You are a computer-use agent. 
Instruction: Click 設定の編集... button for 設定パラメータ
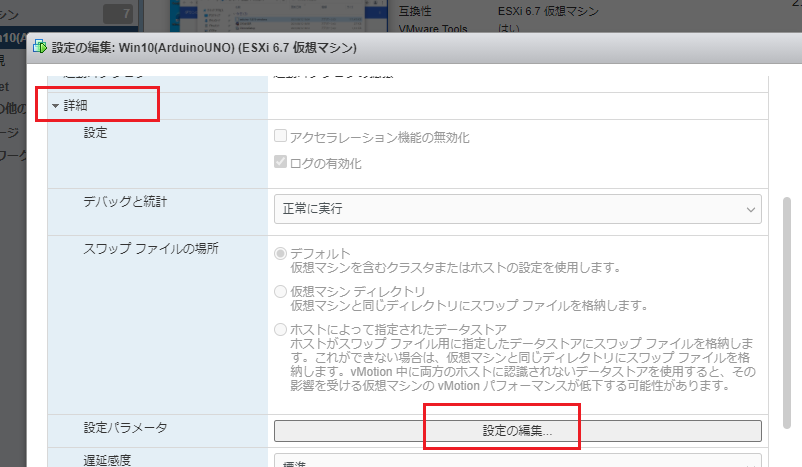click(517, 431)
